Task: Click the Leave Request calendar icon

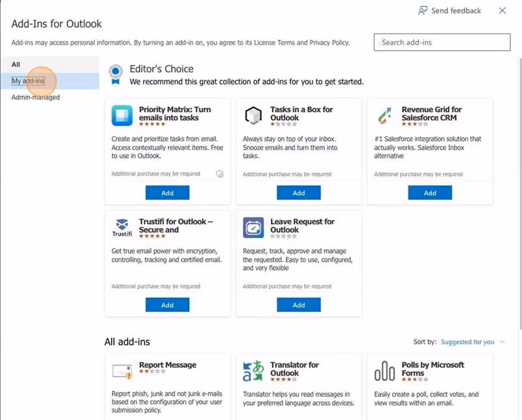Action: [253, 228]
